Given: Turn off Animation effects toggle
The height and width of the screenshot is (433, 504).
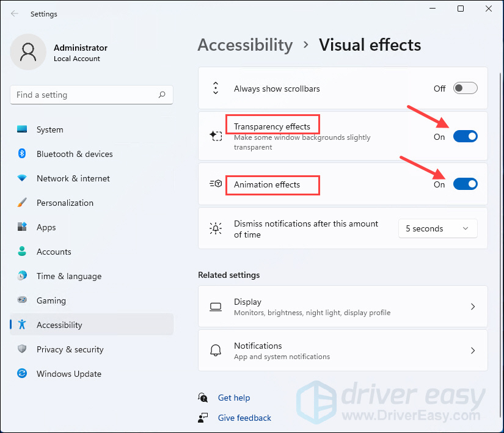Looking at the screenshot, I should point(465,184).
